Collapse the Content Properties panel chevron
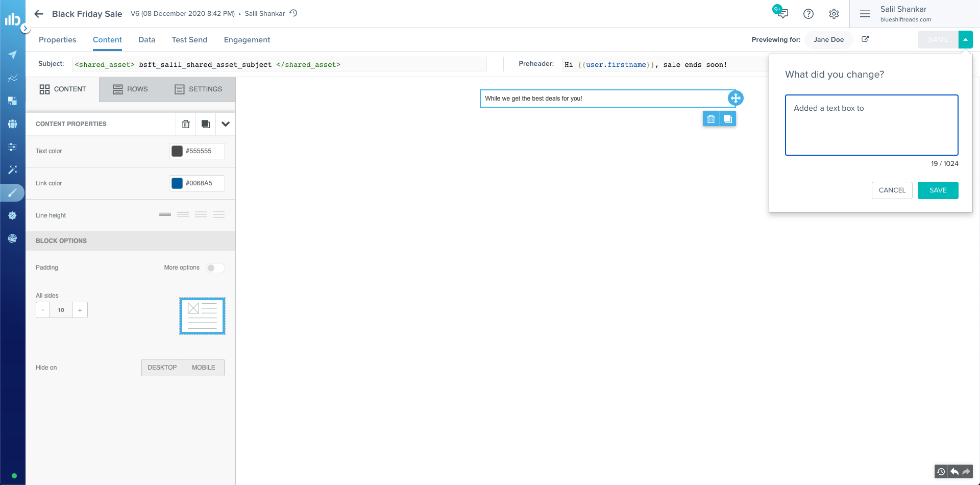 pyautogui.click(x=226, y=124)
